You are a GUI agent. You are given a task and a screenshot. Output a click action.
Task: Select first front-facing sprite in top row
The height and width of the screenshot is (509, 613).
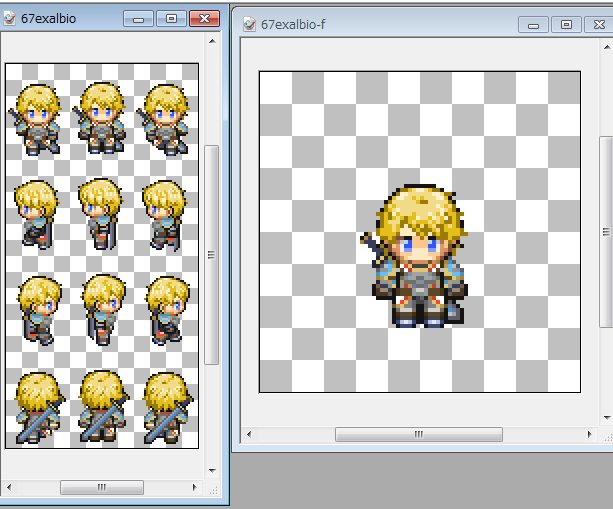35,120
